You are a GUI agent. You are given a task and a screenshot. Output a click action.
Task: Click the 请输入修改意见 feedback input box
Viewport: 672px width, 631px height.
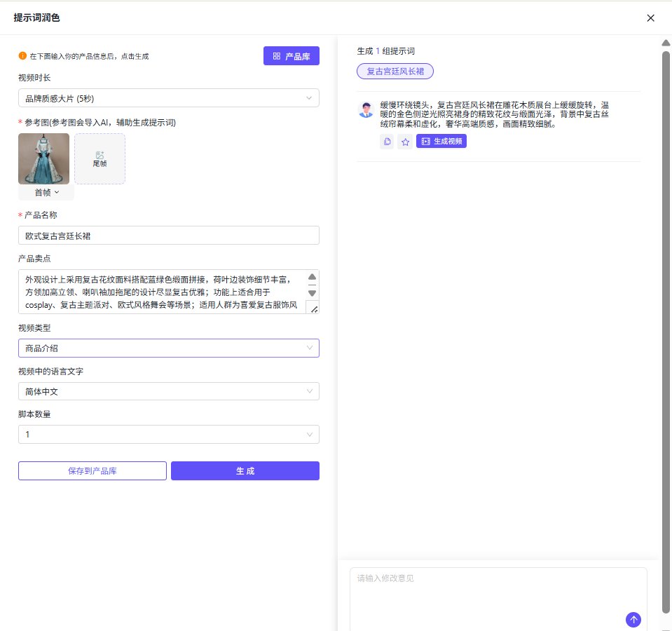498,599
